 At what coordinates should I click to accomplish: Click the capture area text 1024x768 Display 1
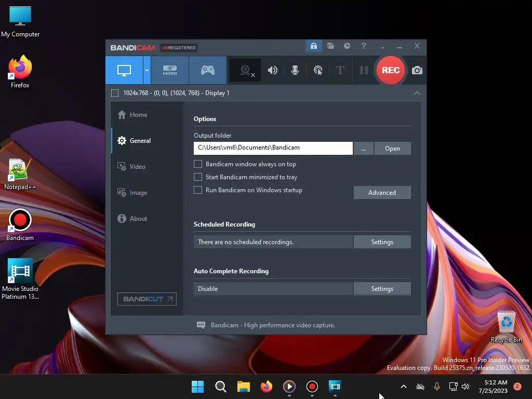177,93
